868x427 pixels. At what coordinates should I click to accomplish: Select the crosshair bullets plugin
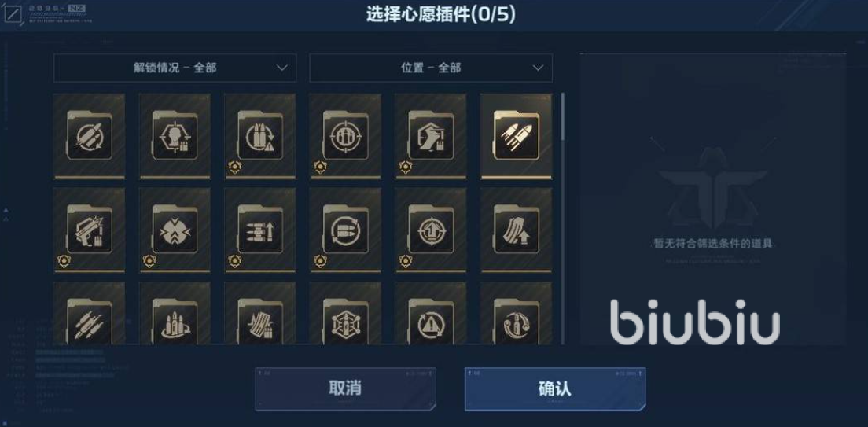pyautogui.click(x=345, y=136)
